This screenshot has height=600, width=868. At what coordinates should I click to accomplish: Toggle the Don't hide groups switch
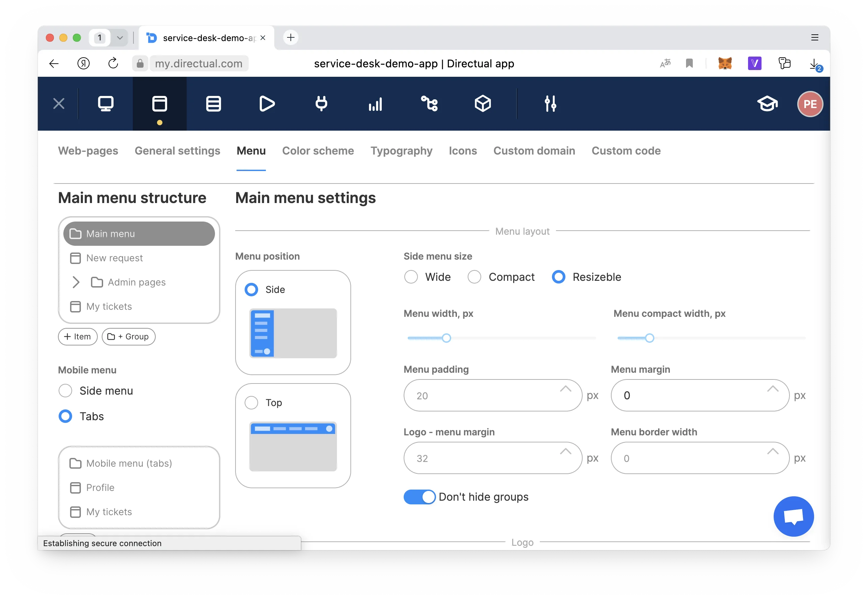click(x=419, y=497)
